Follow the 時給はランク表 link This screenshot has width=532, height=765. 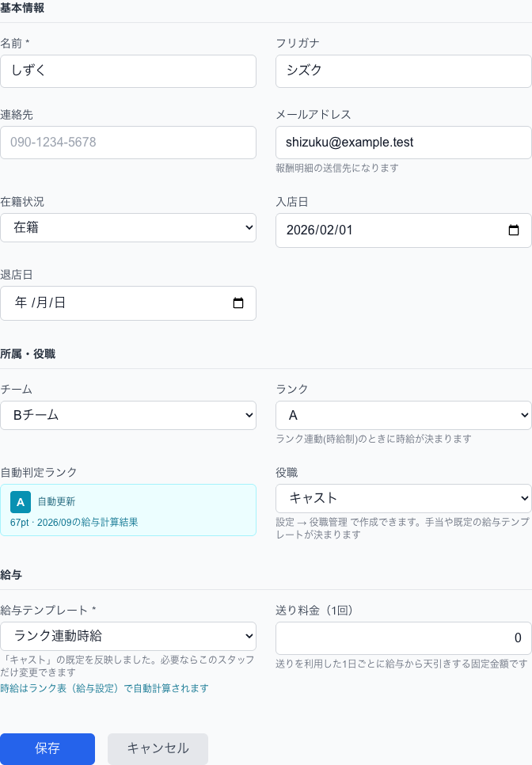[x=104, y=688]
